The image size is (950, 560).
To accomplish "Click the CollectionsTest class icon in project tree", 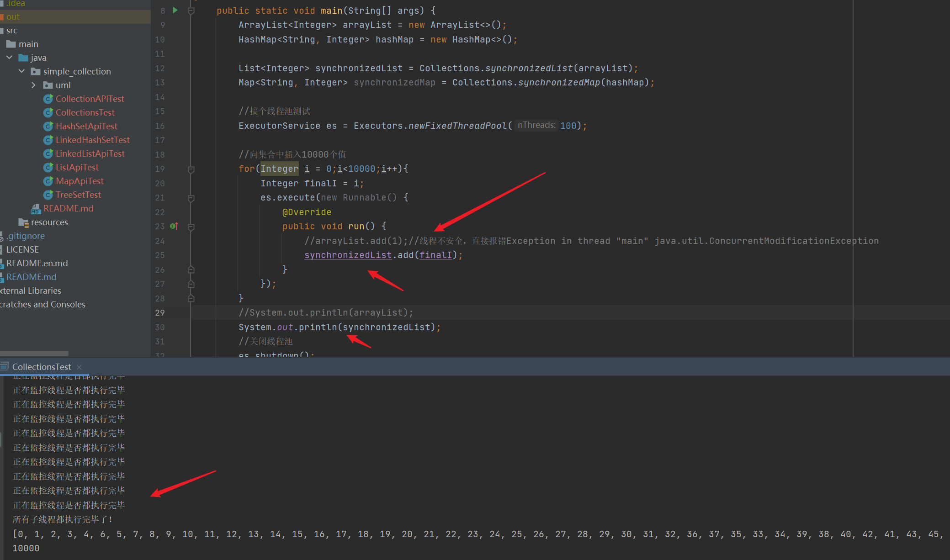I will point(48,112).
